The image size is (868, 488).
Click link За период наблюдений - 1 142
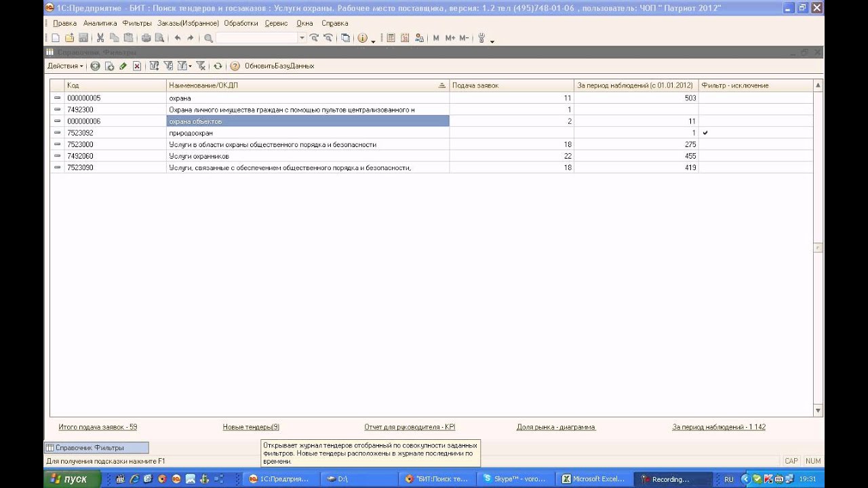click(x=719, y=427)
